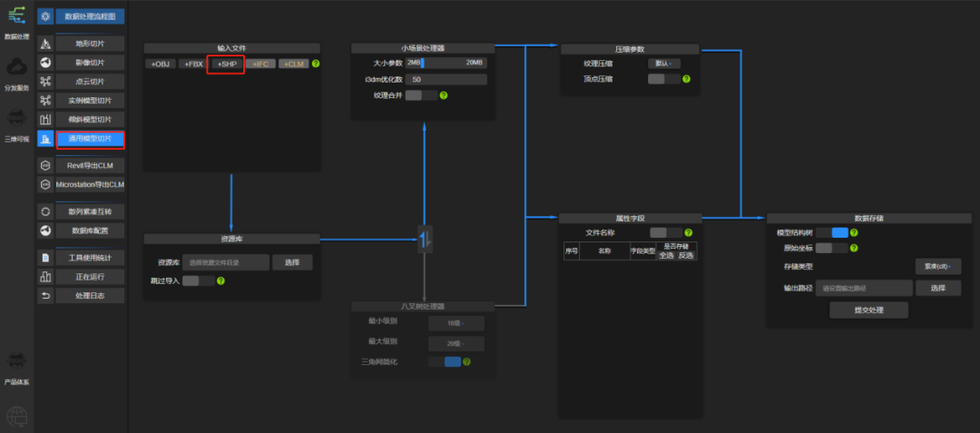Disable the 模型结构树 switch
Viewport: 980px width, 433px height.
pos(832,232)
